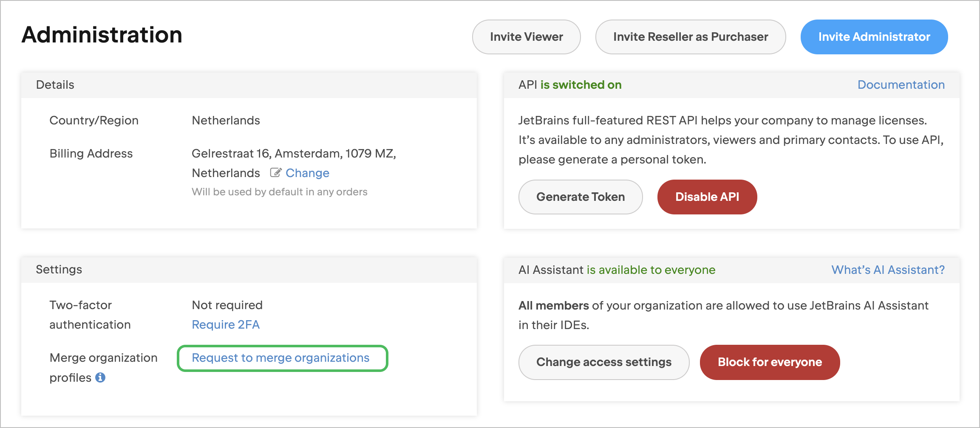Image resolution: width=980 pixels, height=428 pixels.
Task: Open the API Documentation link
Action: click(x=901, y=85)
